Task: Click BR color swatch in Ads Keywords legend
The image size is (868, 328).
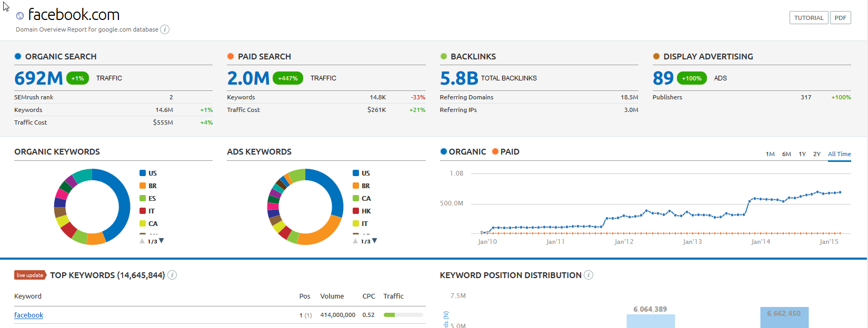Action: click(356, 186)
